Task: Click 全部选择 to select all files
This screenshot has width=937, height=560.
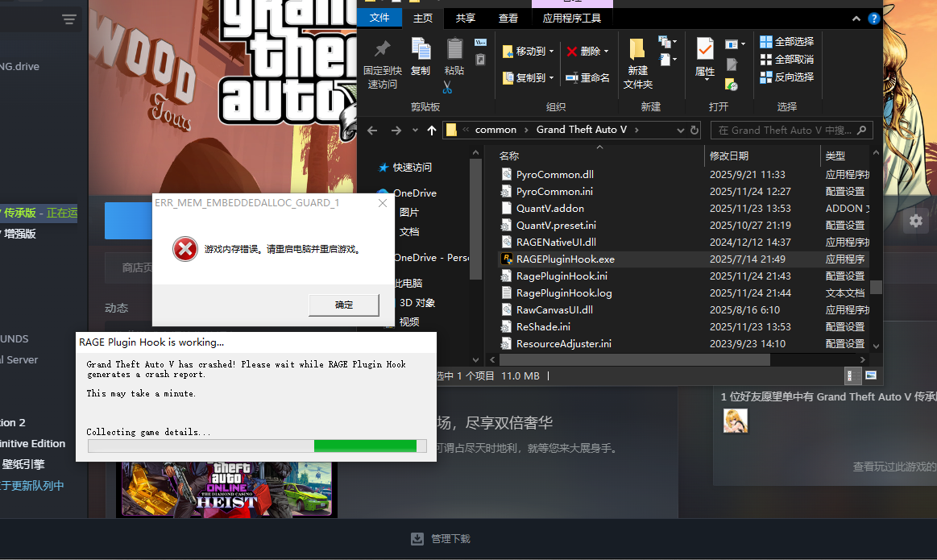Action: (786, 41)
